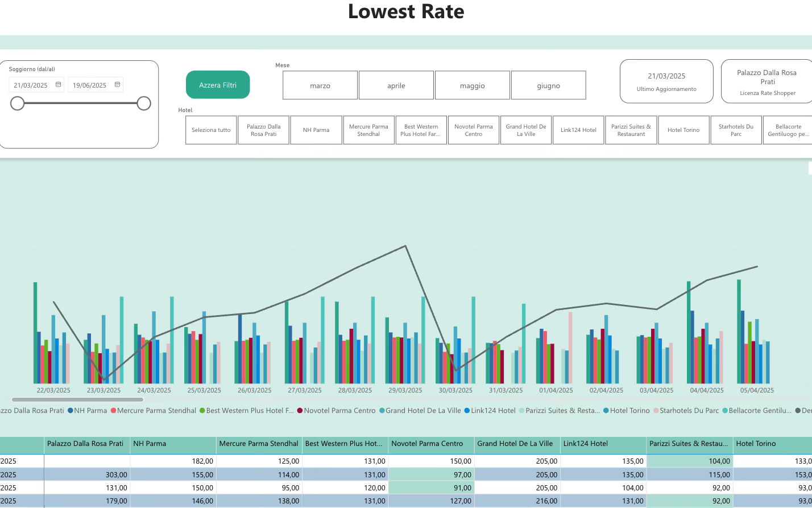Sort table by Link124 Hotel column header
The height and width of the screenshot is (508, 812).
[x=604, y=444]
